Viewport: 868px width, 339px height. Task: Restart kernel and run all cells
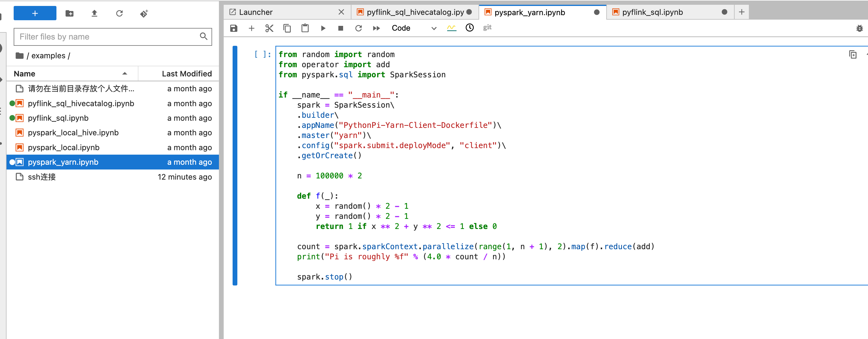pos(376,28)
